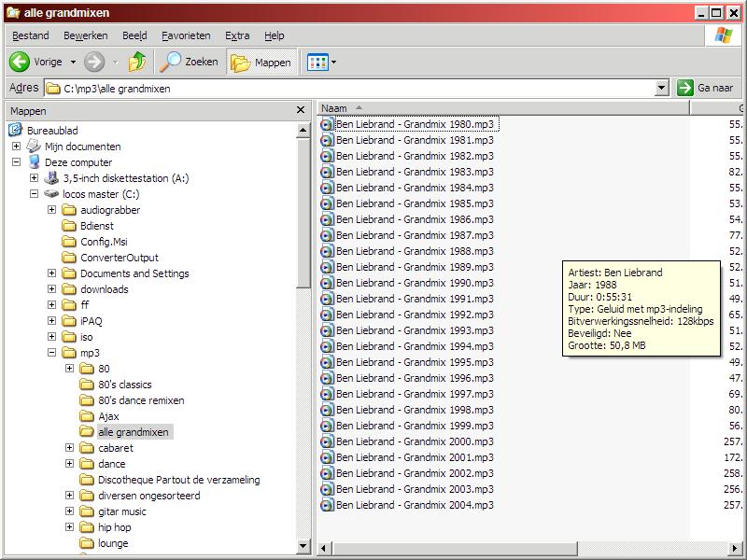Collapse the Deze computer node
Image resolution: width=747 pixels, height=560 pixels.
pyautogui.click(x=16, y=162)
